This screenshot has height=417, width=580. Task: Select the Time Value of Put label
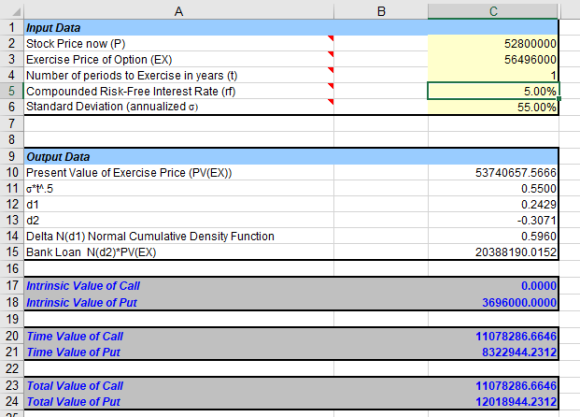(x=73, y=352)
